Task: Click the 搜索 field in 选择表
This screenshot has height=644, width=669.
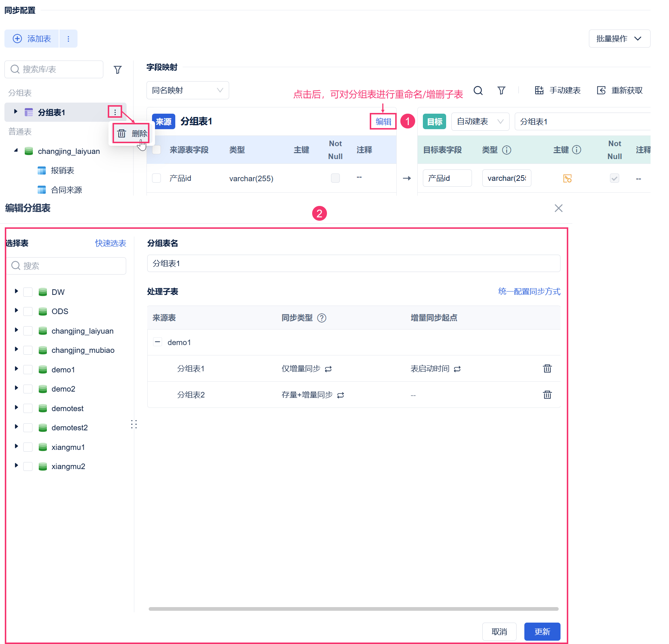Action: [67, 266]
